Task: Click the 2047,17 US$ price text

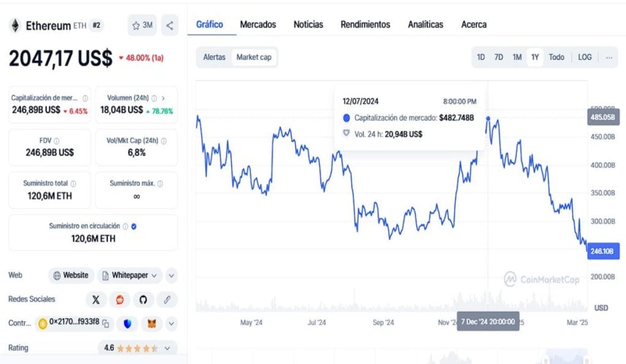Action: (61, 58)
